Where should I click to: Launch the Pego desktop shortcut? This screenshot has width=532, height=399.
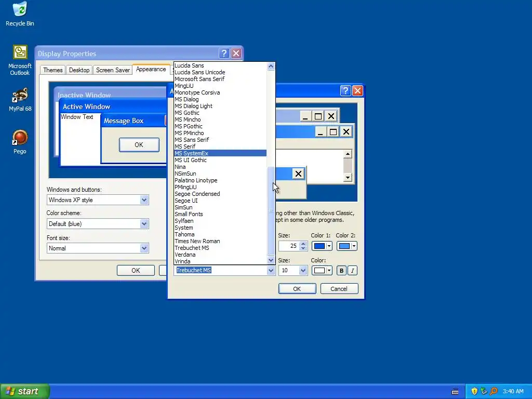pos(20,142)
